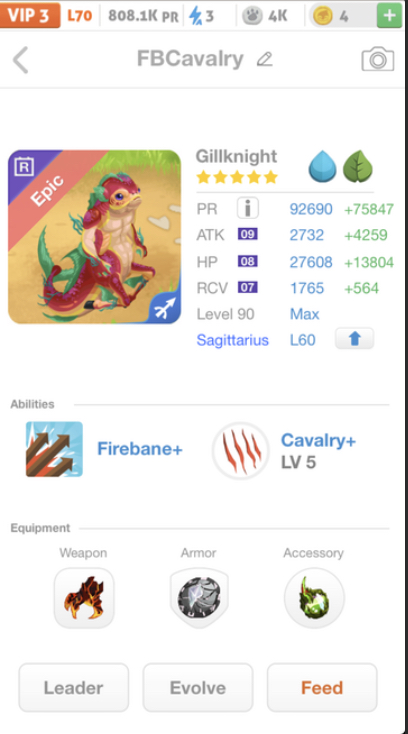Click the orange Feed button

pyautogui.click(x=322, y=687)
